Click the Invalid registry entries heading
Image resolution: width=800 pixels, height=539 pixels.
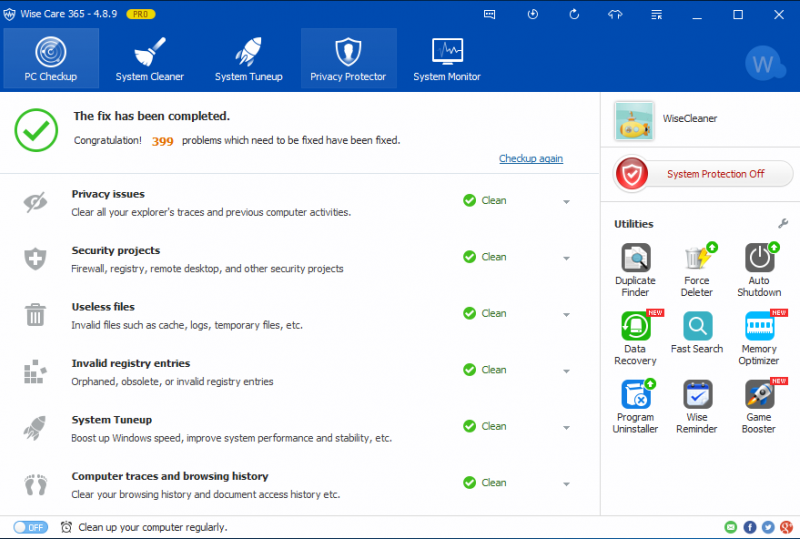[x=131, y=363]
